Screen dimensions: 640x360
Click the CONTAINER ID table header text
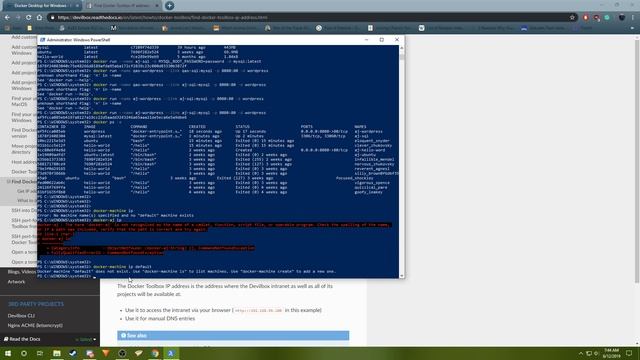tap(51, 127)
